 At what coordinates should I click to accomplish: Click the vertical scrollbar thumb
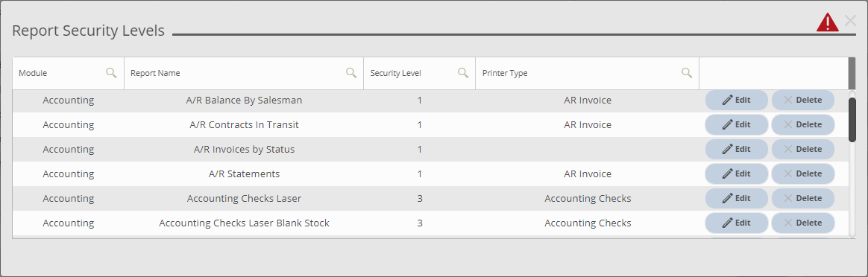coord(852,119)
